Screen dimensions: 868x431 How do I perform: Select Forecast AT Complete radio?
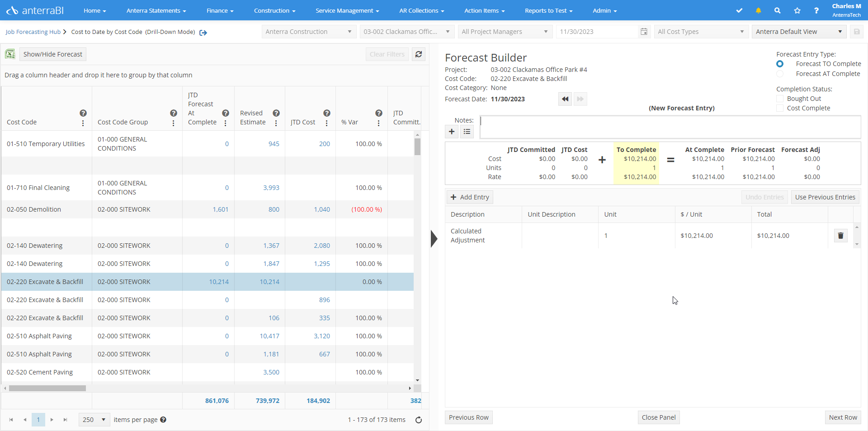click(x=780, y=74)
